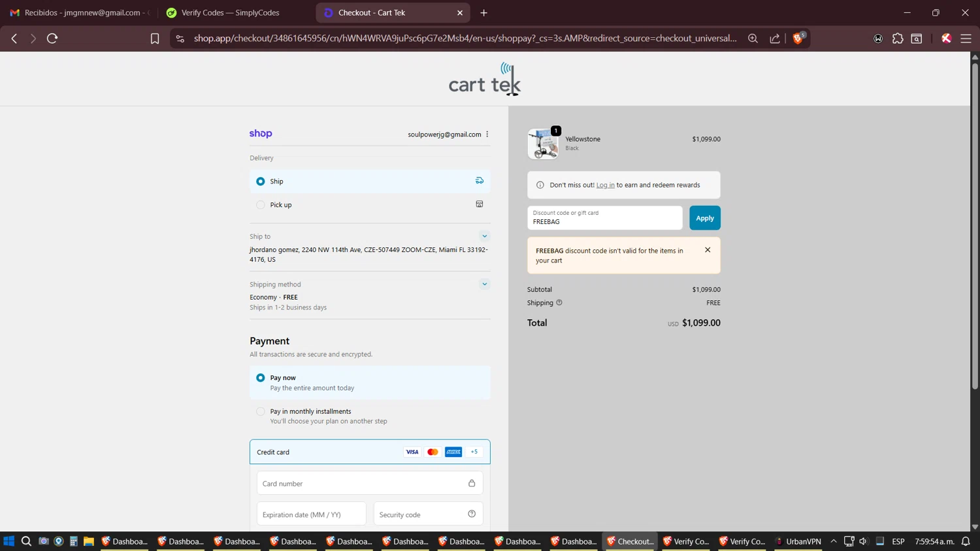980x551 pixels.
Task: Open site information icon in address bar
Action: (180, 39)
